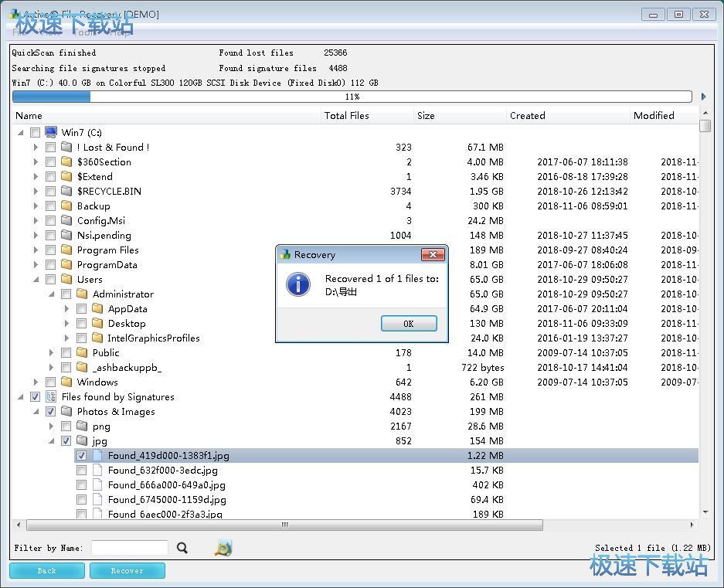Click the Found_632f000-3edc.jpg file icon
Screen dimensions: 724x588
[97, 470]
